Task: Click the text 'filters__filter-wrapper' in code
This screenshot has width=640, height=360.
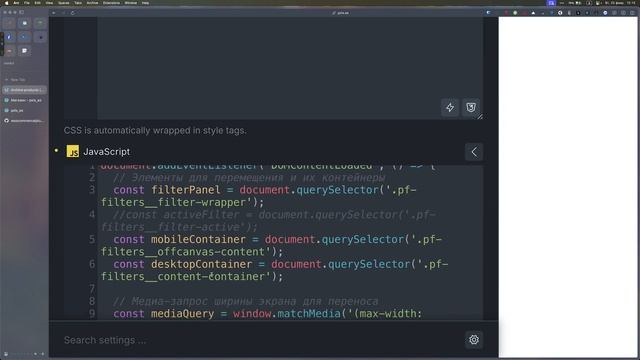Action: [173, 202]
